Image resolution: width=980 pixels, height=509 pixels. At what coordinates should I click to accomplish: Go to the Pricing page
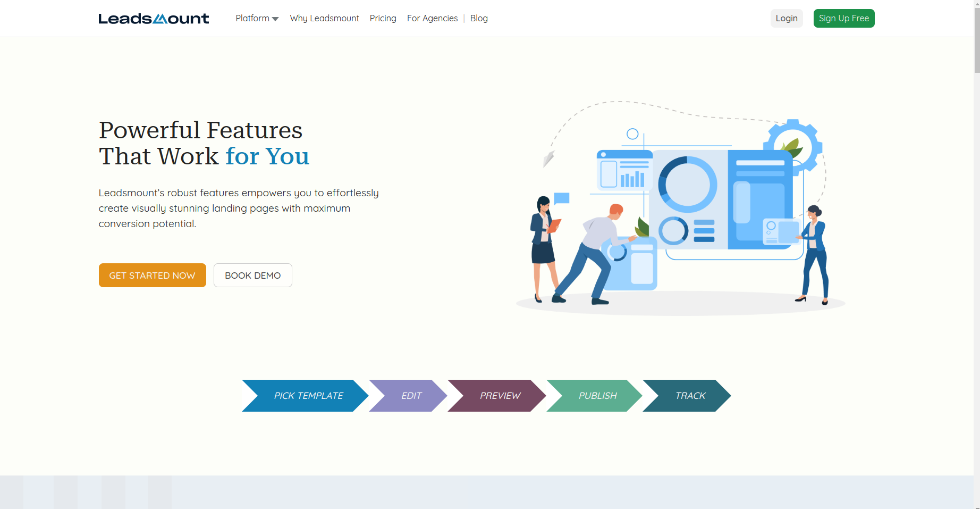point(383,18)
